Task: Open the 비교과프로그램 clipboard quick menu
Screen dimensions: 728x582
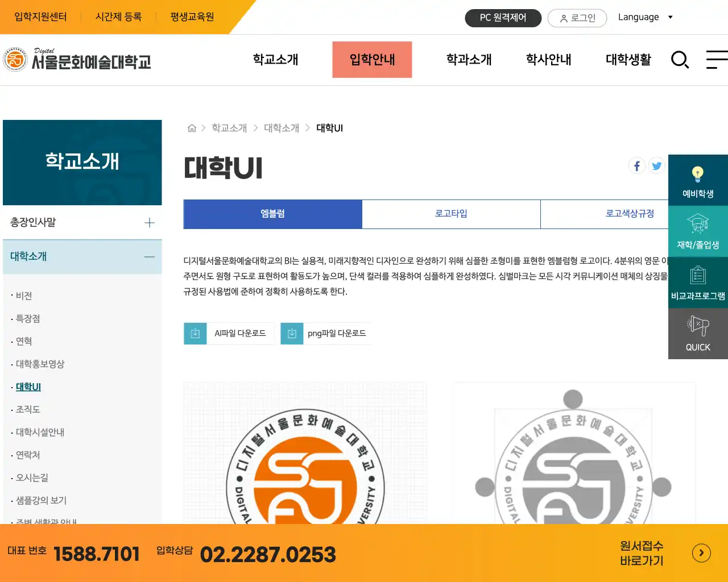Action: point(698,282)
